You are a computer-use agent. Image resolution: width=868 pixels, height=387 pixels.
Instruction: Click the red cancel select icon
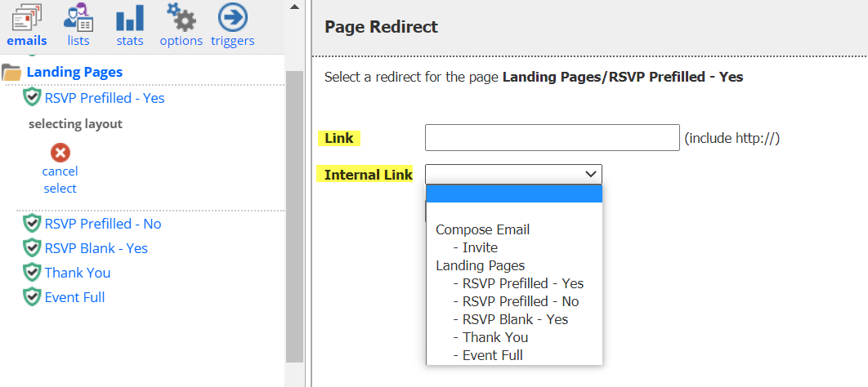click(60, 153)
